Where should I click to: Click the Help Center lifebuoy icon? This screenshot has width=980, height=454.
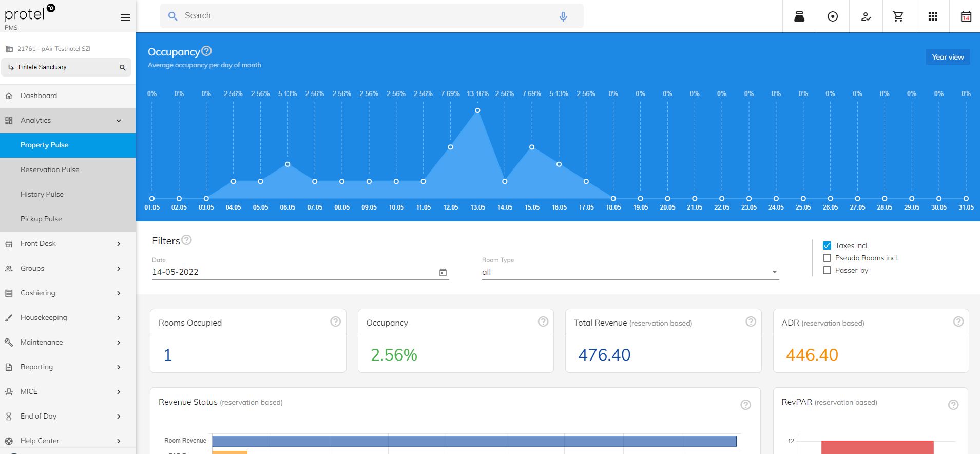point(9,441)
